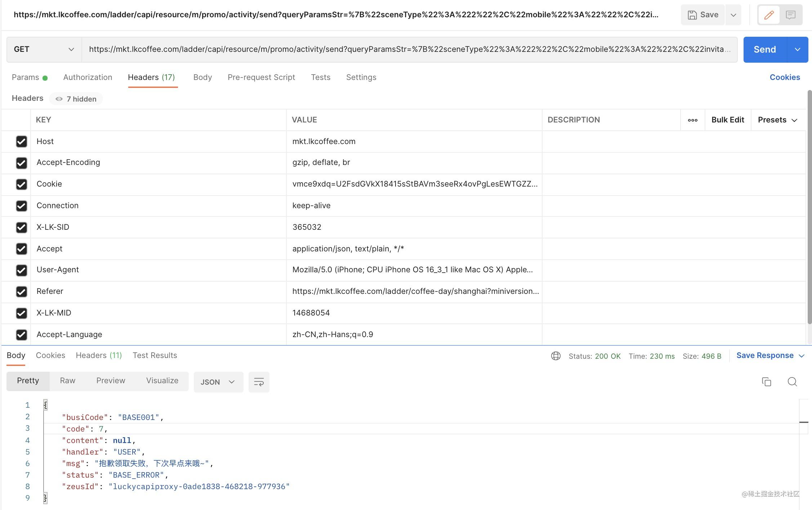This screenshot has height=510, width=812.
Task: Click the Bulk Edit button
Action: tap(727, 120)
